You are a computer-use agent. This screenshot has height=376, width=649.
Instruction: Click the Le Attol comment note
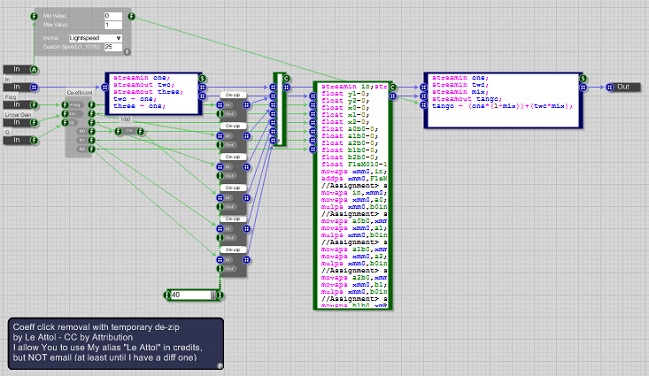(x=116, y=343)
